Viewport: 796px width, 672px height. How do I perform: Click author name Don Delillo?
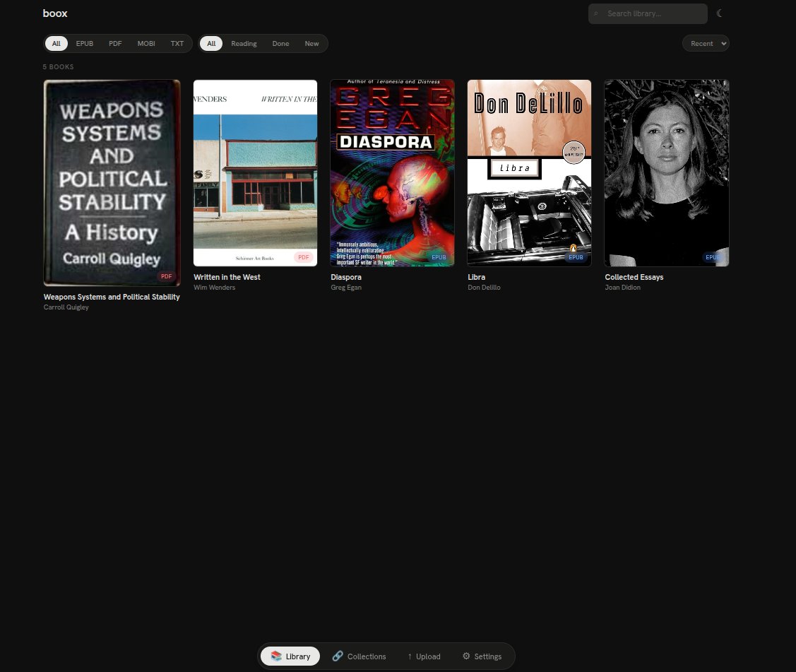pyautogui.click(x=485, y=288)
